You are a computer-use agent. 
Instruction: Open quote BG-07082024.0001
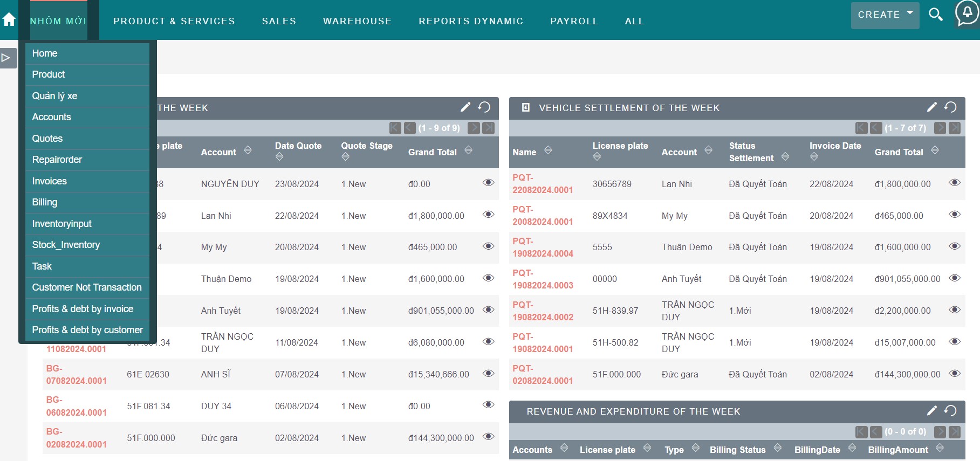[76, 374]
